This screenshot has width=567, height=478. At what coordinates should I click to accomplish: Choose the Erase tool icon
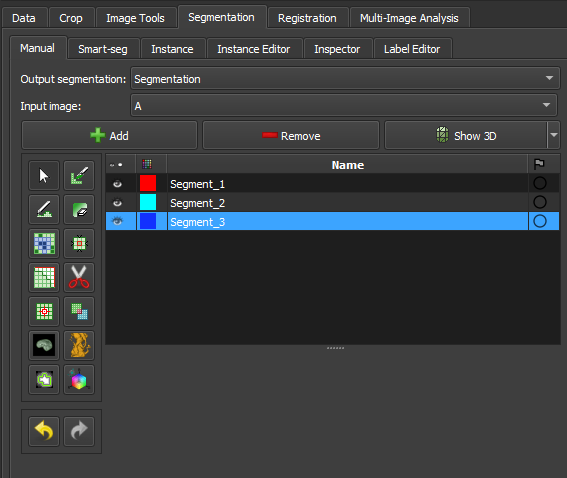click(79, 210)
